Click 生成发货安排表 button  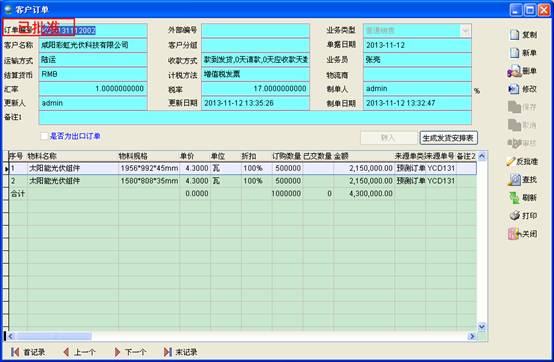pyautogui.click(x=448, y=138)
